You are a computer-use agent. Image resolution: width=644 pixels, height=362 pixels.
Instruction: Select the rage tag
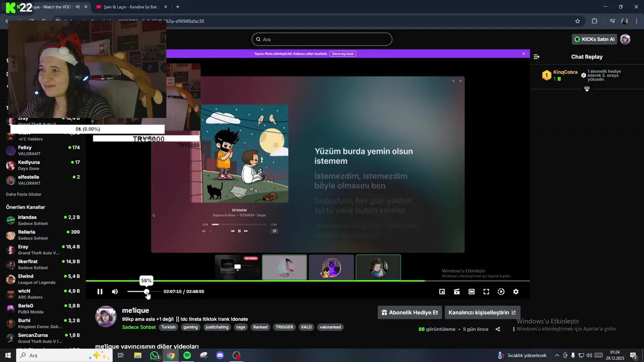[240, 327]
